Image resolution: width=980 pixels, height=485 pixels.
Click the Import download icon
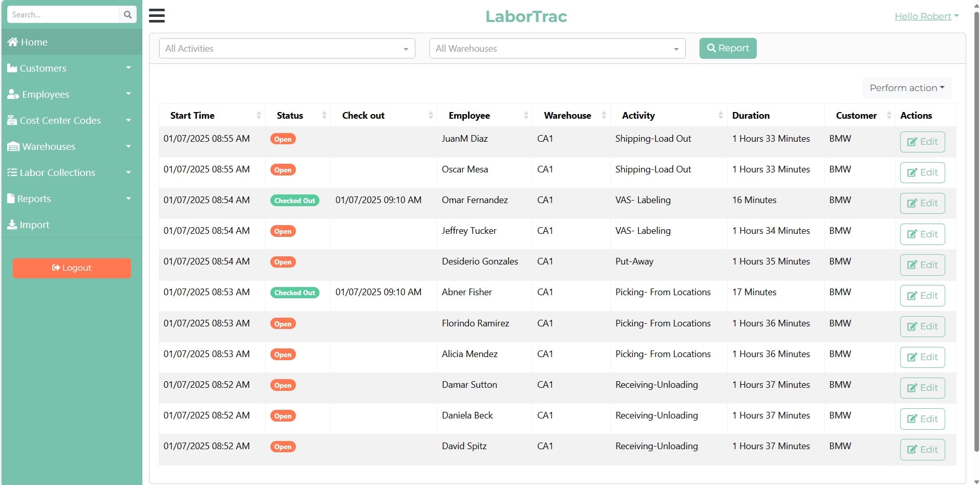click(12, 225)
